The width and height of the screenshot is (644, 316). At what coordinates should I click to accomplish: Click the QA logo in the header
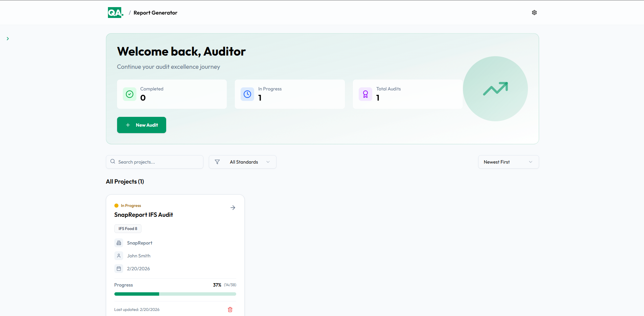coord(115,12)
